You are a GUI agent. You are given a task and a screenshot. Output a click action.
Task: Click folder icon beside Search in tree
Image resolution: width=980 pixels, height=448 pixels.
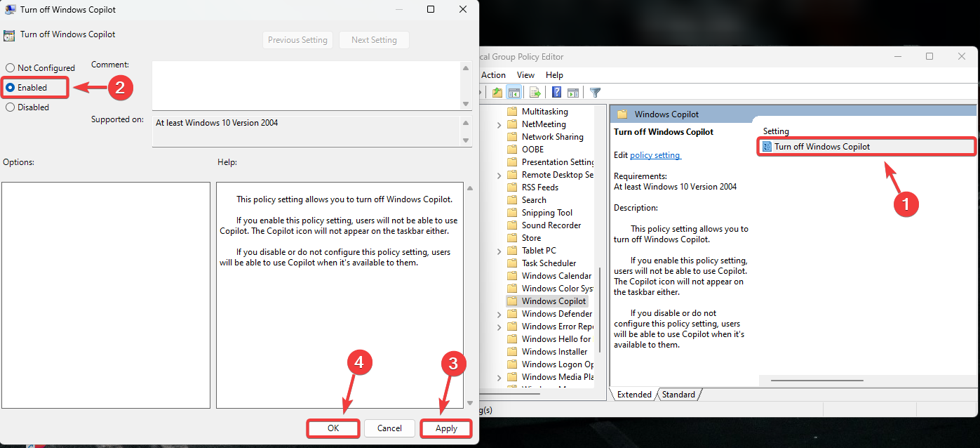(512, 200)
